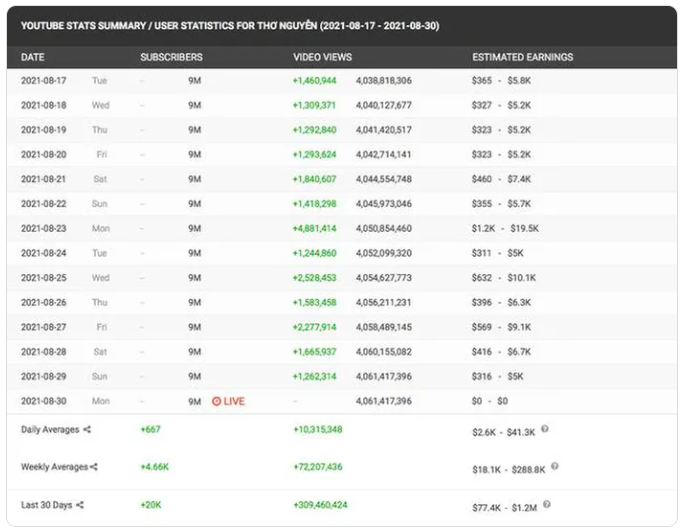Click the SUBSCRIBERS column header
684x531 pixels.
(x=171, y=57)
